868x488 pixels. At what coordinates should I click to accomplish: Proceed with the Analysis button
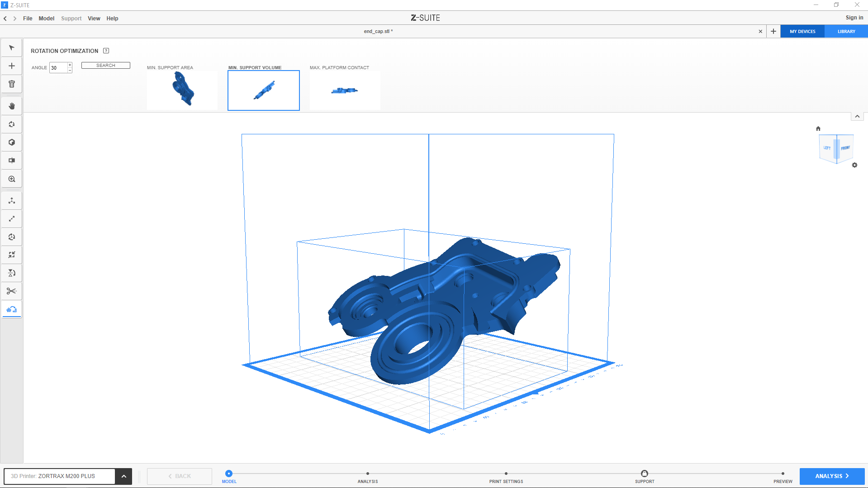831,476
